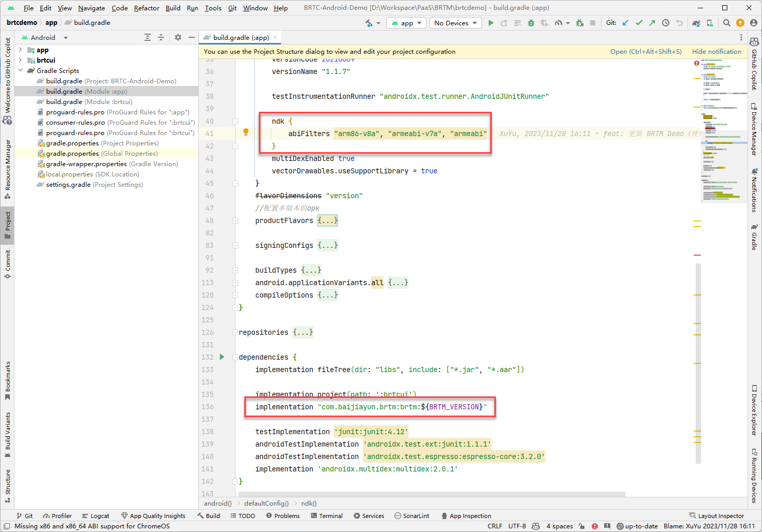Image resolution: width=762 pixels, height=532 pixels.
Task: Hide the Project panel with minus icon
Action: click(192, 37)
